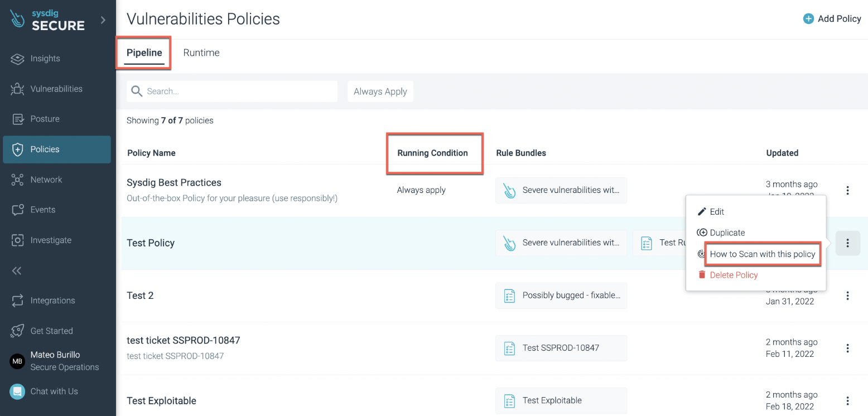Click the policy Search field

240,91
